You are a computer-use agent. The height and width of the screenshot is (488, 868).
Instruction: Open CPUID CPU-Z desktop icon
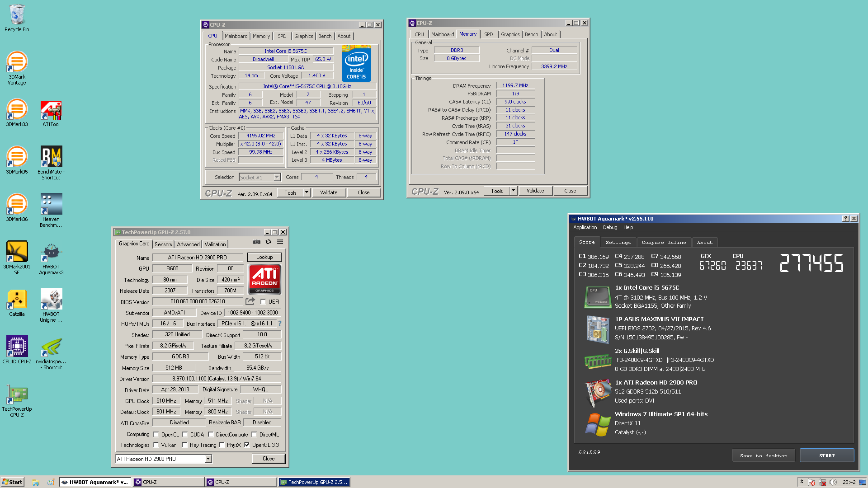click(17, 350)
